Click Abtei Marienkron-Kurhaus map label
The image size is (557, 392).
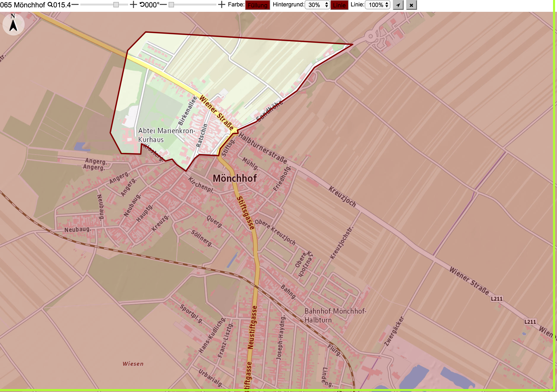pyautogui.click(x=167, y=135)
